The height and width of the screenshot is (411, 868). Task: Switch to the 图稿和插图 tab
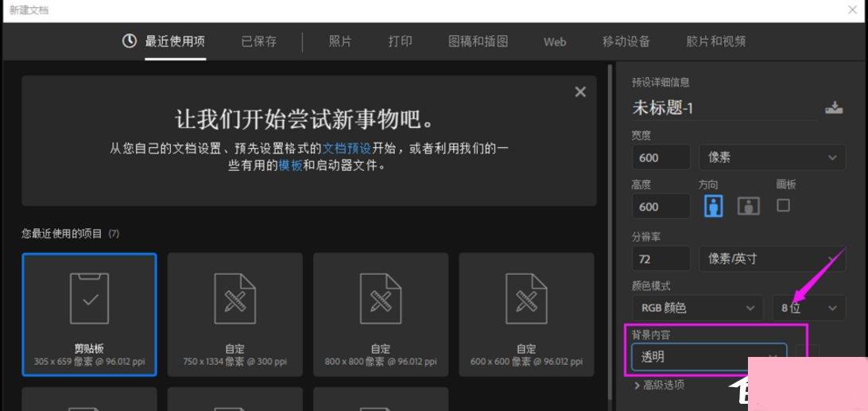pos(479,41)
